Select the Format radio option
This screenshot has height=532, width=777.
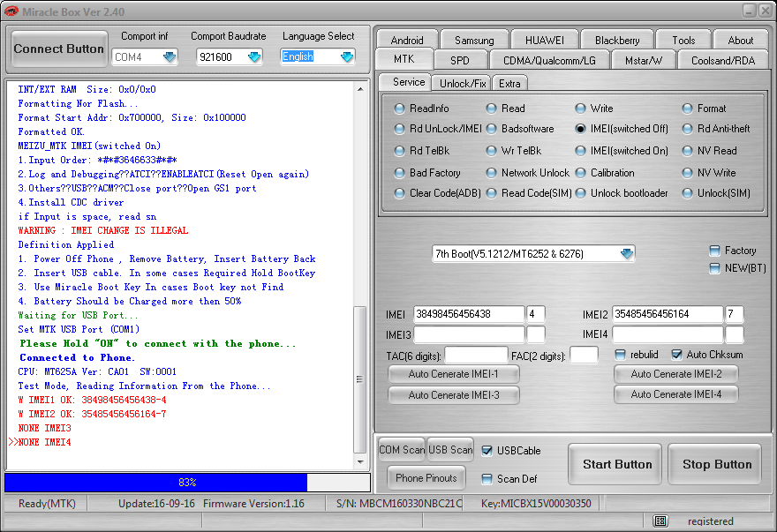pos(687,108)
